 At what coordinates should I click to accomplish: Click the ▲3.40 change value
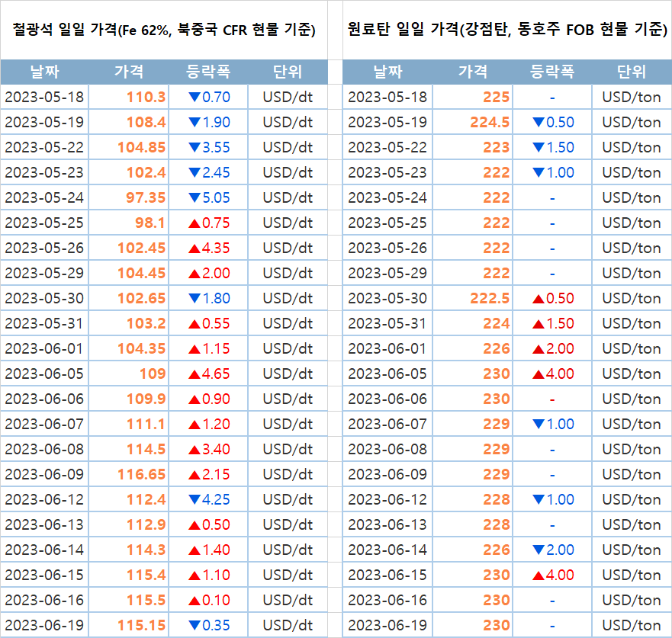tap(209, 449)
